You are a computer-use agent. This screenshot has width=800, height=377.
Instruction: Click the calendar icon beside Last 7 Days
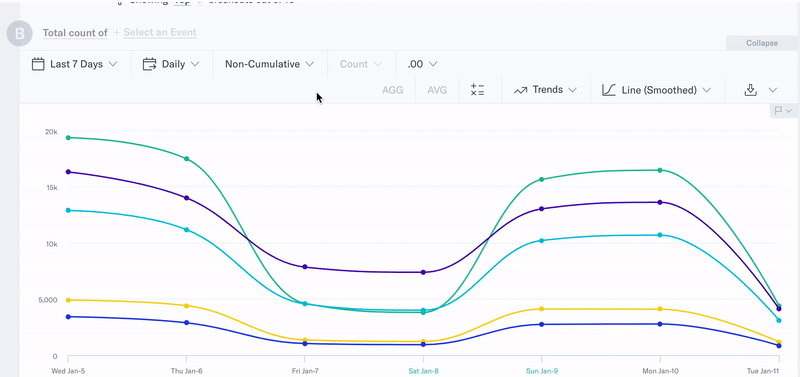pos(38,64)
